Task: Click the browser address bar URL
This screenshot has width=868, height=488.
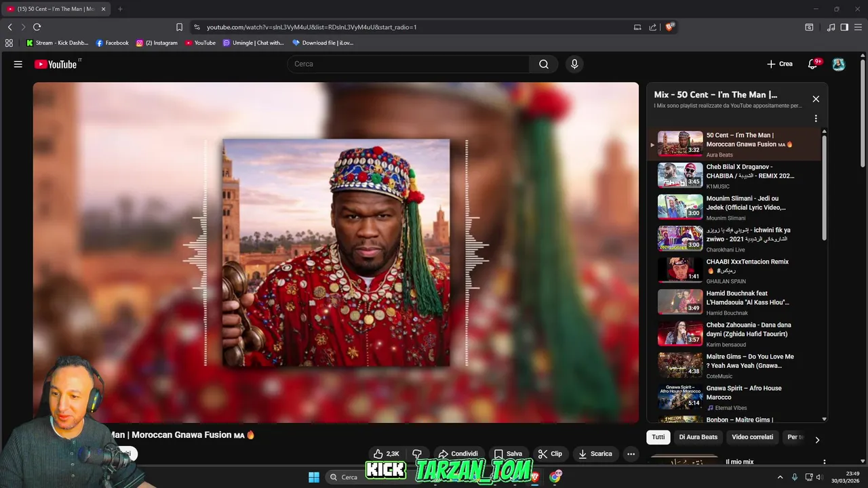Action: tap(312, 27)
